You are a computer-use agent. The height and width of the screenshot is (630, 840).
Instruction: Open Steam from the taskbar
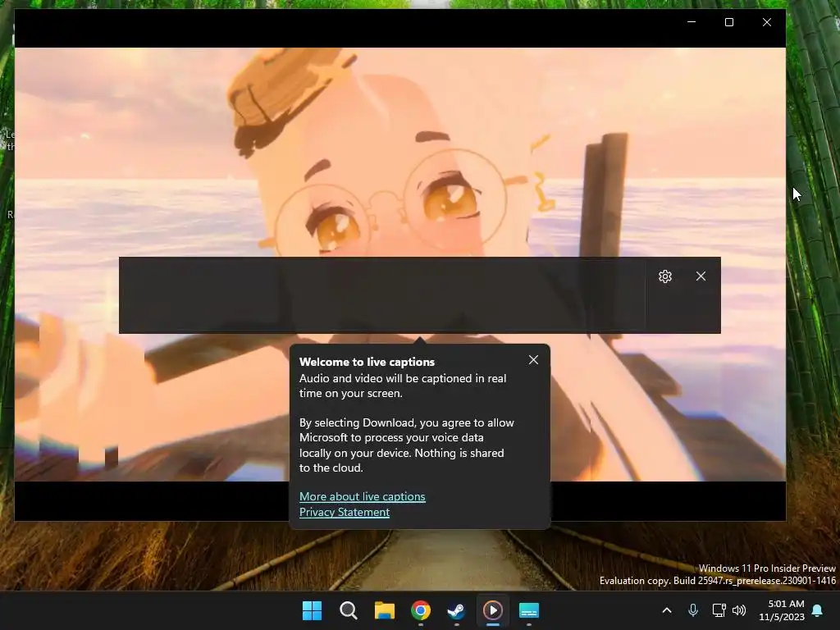click(456, 610)
